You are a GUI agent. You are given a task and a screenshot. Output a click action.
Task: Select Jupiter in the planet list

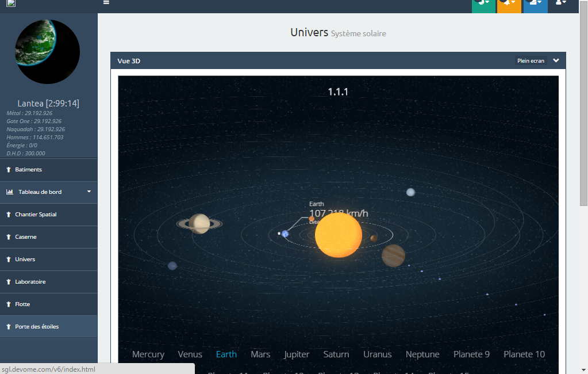297,354
